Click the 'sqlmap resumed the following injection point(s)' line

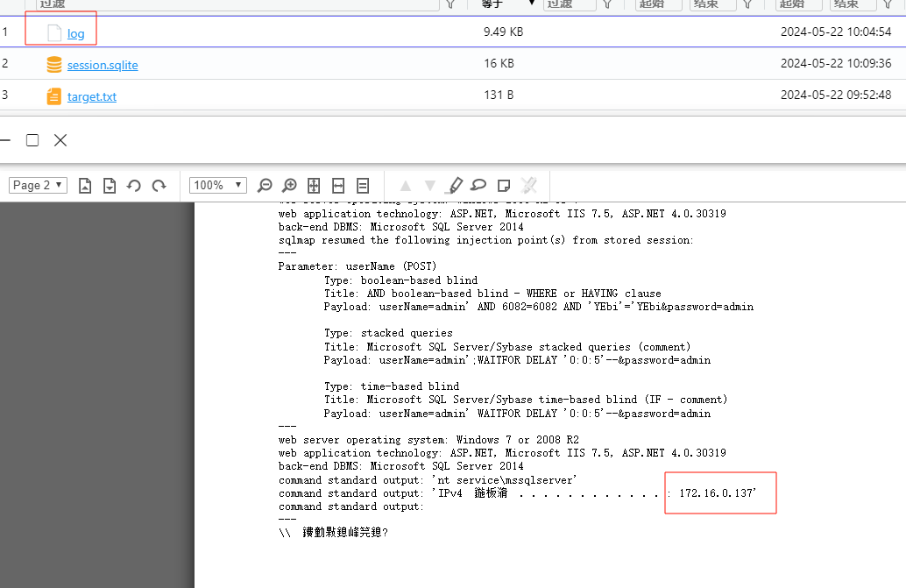(485, 240)
